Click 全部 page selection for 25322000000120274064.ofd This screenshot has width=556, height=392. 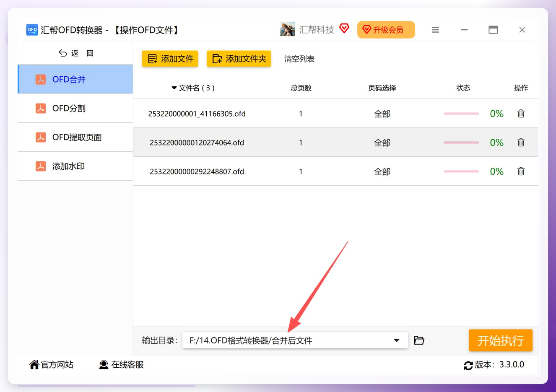pos(382,143)
